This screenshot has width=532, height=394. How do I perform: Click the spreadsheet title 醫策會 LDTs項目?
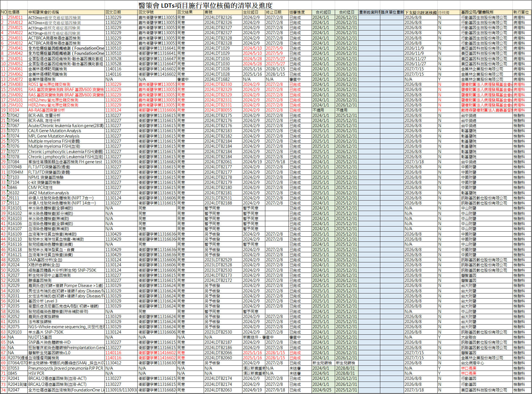(x=205, y=5)
